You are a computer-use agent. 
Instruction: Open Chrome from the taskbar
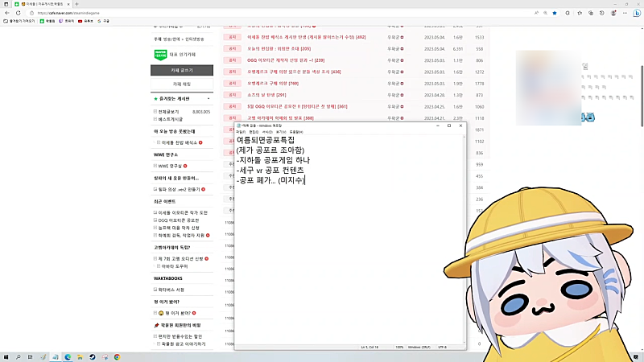coord(118,356)
